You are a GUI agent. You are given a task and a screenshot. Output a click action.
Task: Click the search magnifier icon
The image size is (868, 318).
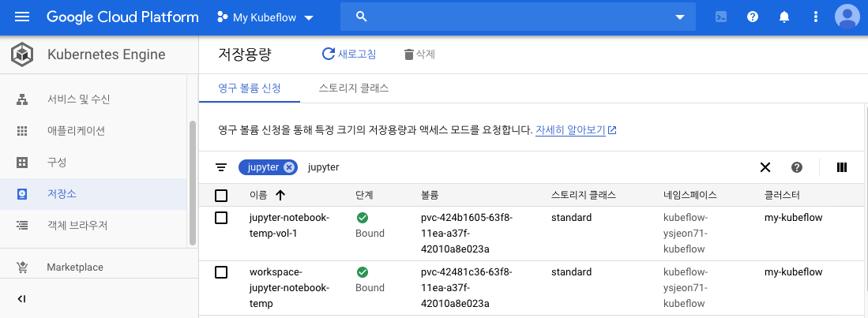point(362,17)
